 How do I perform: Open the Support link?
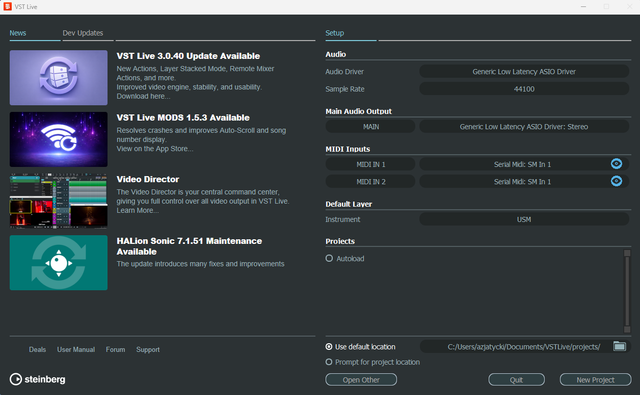(x=148, y=349)
